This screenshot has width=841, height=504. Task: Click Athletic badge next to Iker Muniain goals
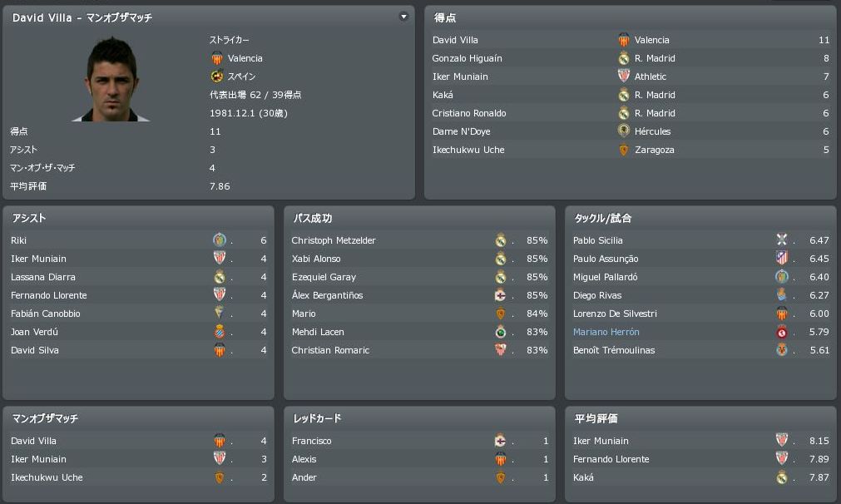tap(623, 77)
